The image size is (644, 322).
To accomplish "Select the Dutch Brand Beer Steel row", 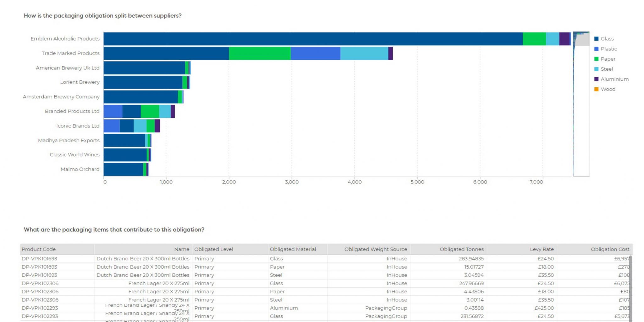I will pos(283,275).
